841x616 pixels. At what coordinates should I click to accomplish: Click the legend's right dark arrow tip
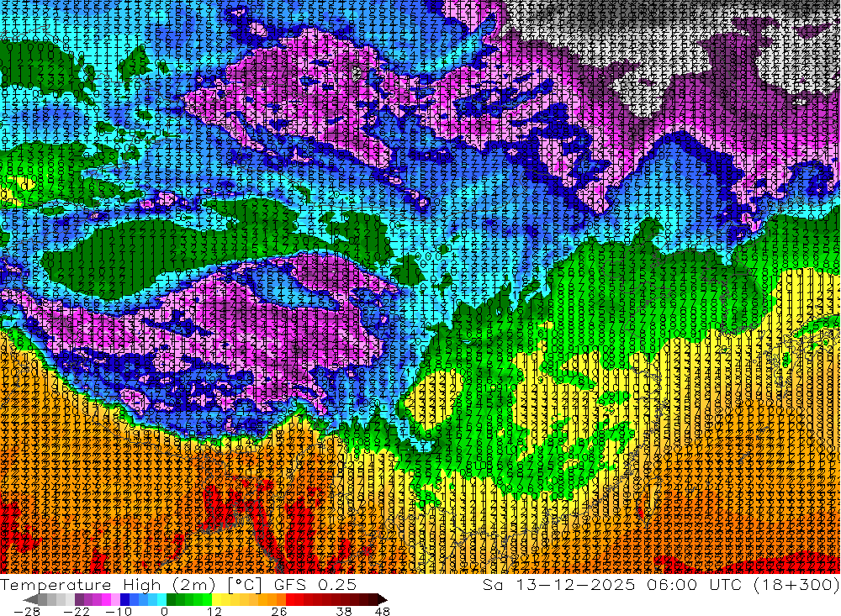[383, 600]
